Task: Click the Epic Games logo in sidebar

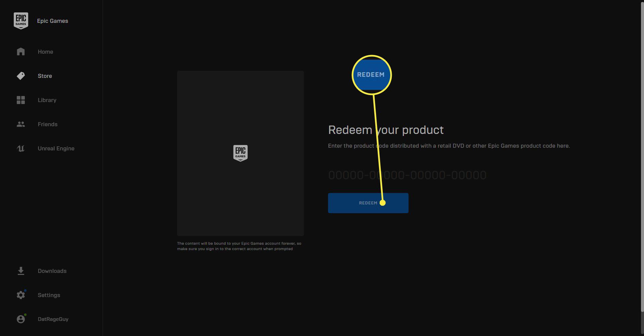Action: [21, 21]
